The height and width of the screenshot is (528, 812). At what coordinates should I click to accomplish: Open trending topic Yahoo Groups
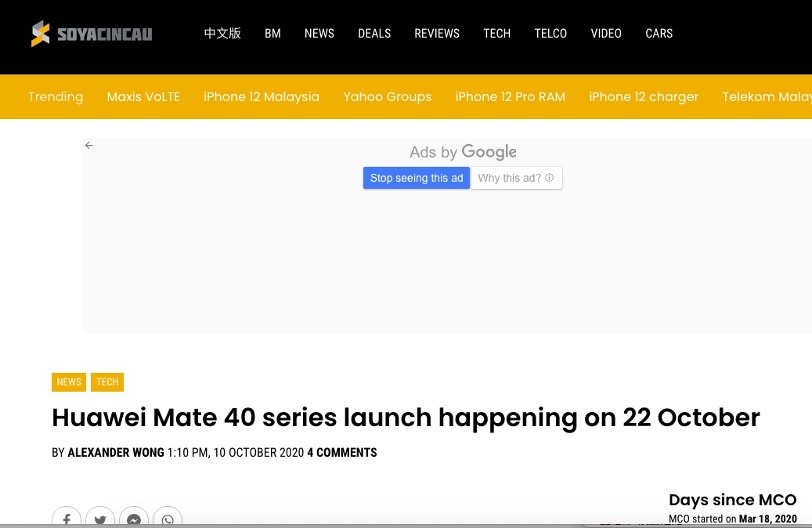pyautogui.click(x=388, y=97)
